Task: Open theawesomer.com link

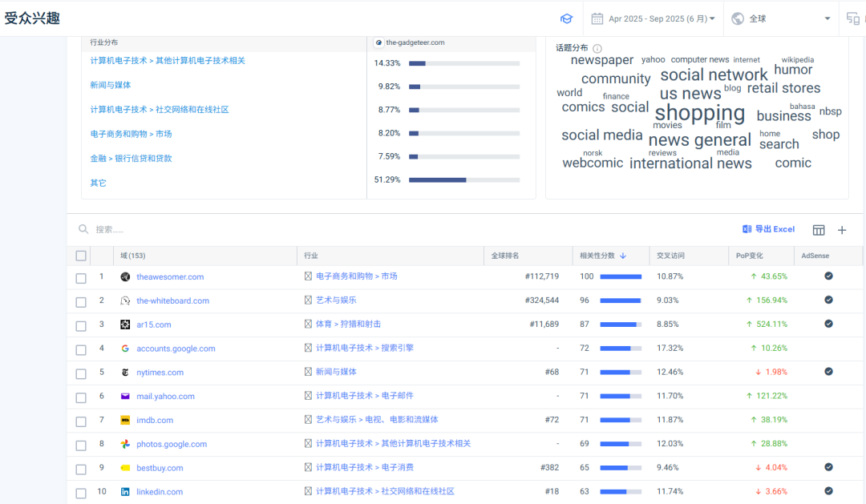Action: coord(170,277)
